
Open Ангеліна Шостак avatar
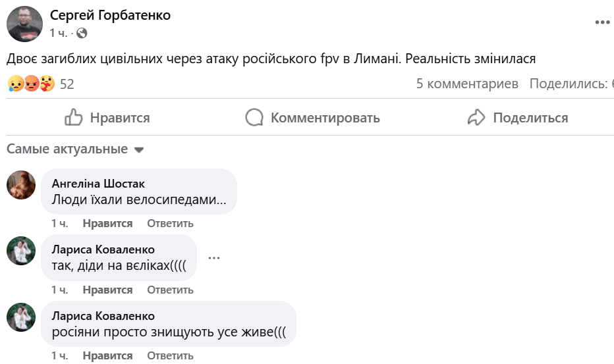tap(21, 184)
